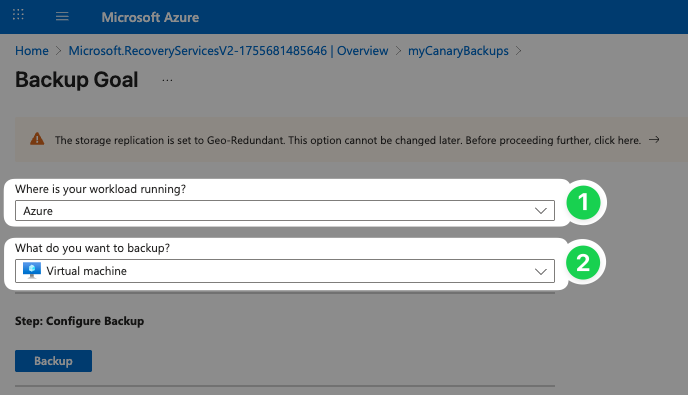
Task: Open the ellipsis menu beside Backup Goal
Action: point(167,80)
